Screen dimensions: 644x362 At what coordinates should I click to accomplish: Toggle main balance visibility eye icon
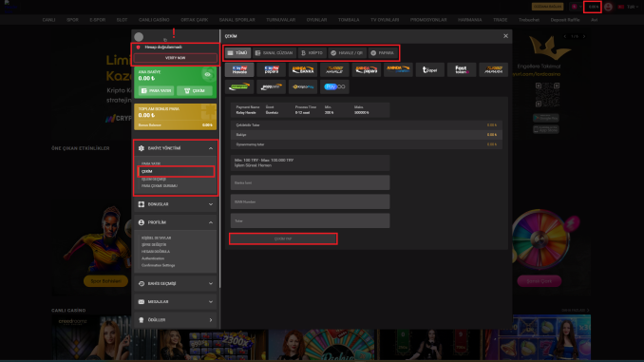pos(207,75)
